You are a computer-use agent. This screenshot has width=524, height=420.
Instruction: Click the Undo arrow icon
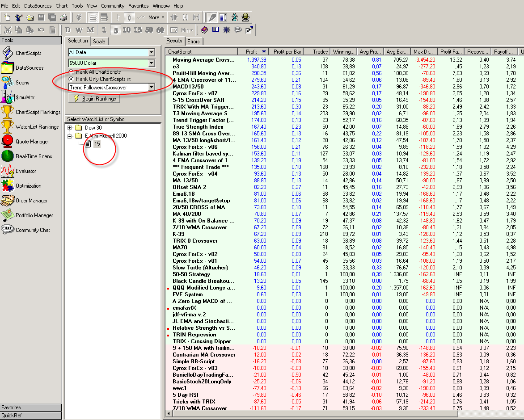coord(41,30)
